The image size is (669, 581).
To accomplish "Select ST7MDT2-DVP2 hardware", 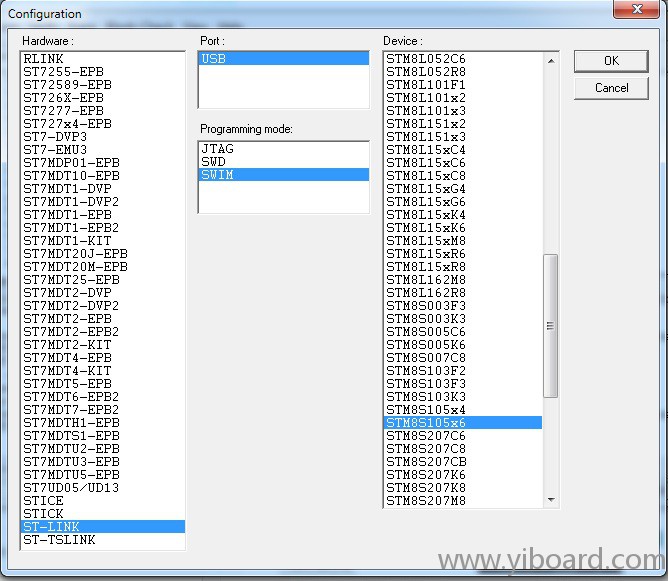I will click(x=103, y=306).
